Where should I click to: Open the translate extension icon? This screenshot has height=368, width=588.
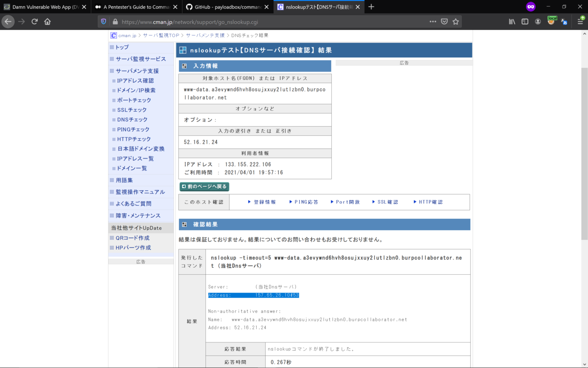(564, 22)
